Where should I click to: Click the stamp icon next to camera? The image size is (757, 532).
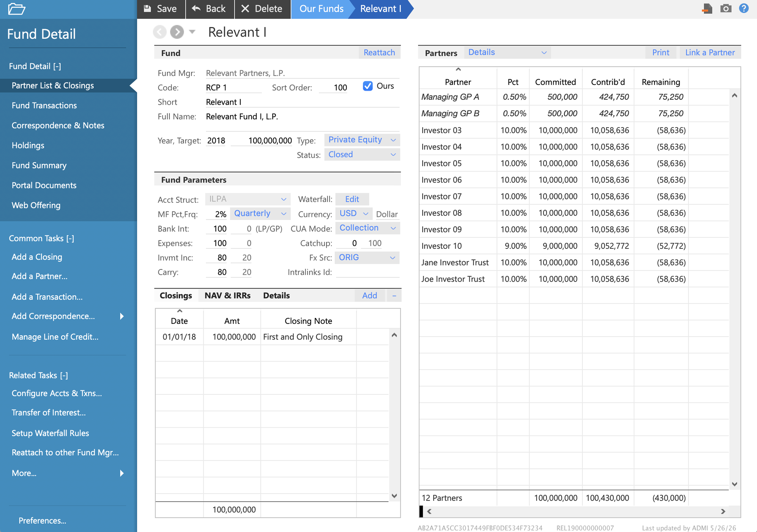[707, 8]
